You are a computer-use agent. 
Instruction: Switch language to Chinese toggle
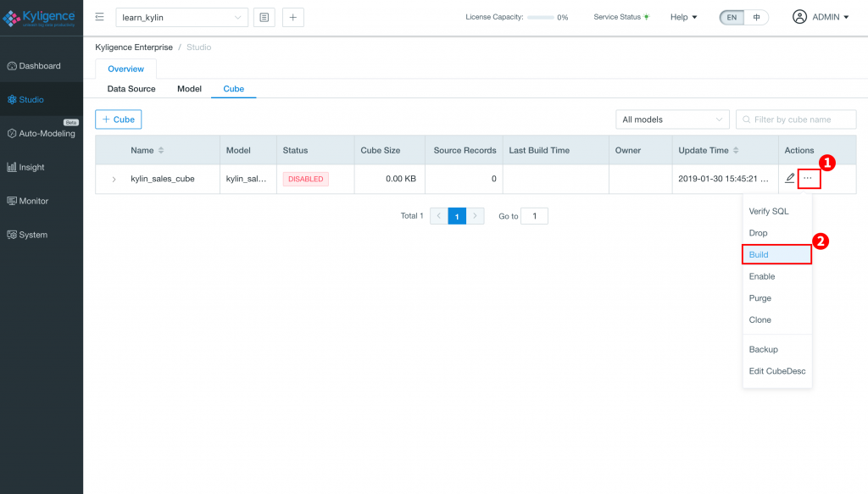click(x=756, y=17)
